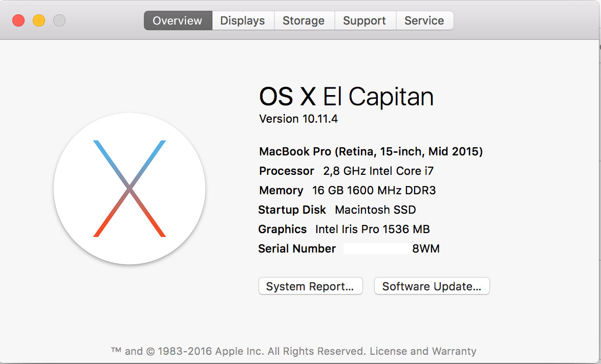Open the Displays tab
Screen dimensions: 601x364
(243, 21)
